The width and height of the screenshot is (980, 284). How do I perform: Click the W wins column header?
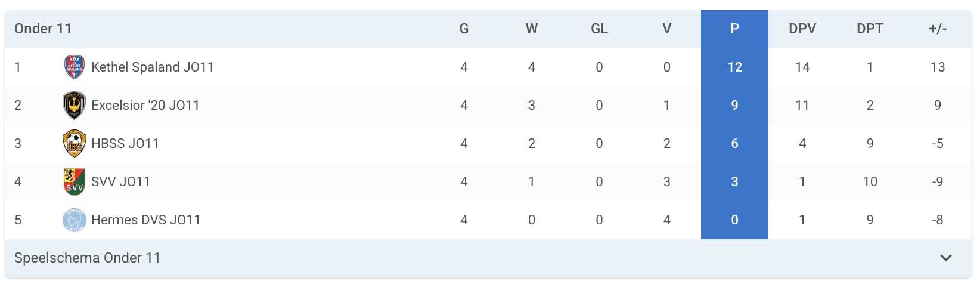[532, 29]
